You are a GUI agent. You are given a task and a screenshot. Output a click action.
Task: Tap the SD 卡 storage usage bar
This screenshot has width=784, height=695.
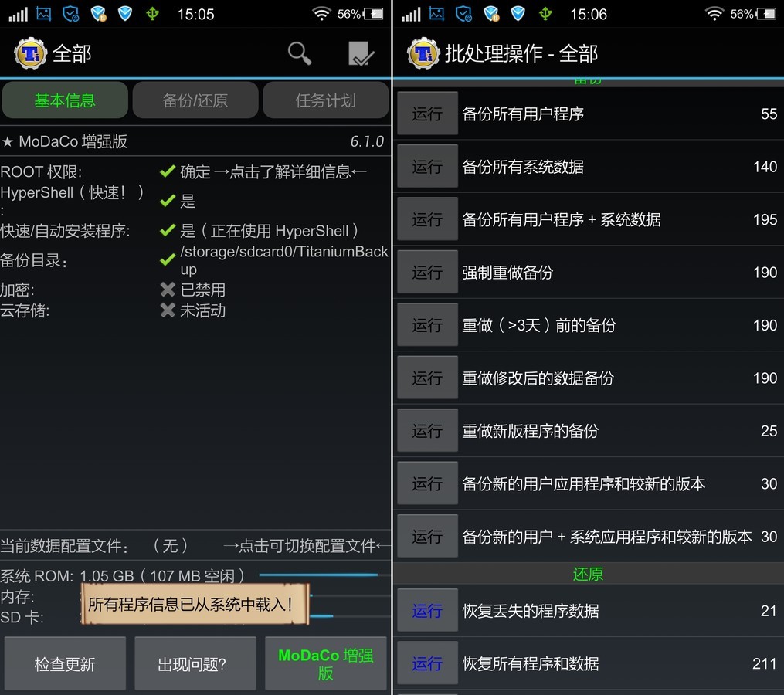click(350, 616)
